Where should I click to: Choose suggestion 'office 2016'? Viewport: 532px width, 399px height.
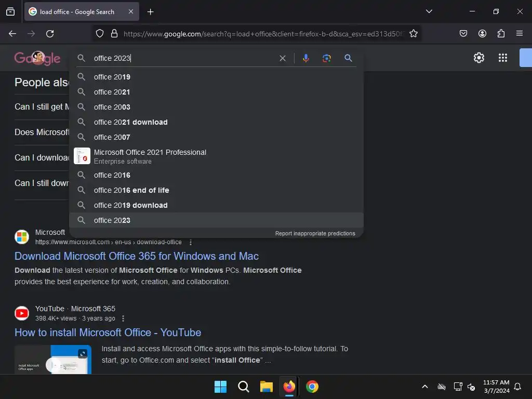(x=217, y=175)
